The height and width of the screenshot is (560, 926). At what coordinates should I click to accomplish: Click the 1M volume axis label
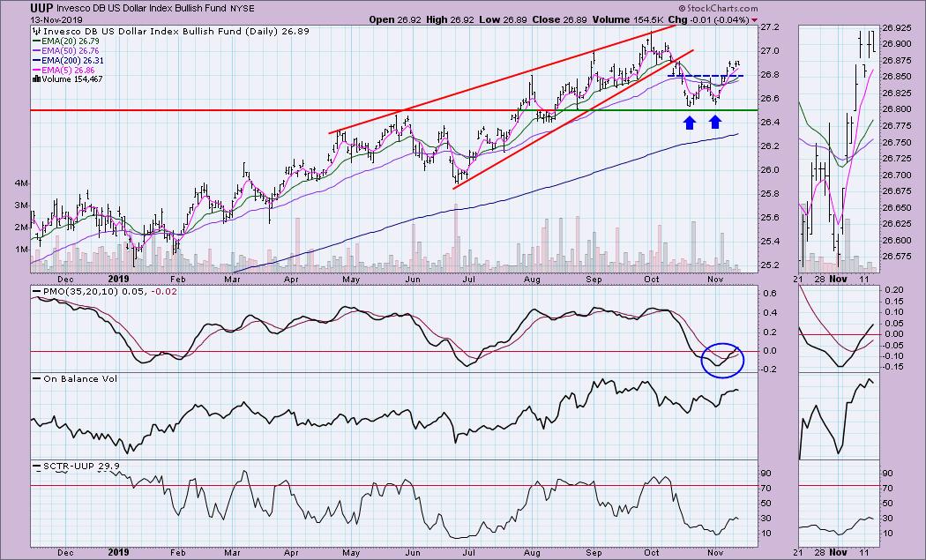tap(20, 250)
